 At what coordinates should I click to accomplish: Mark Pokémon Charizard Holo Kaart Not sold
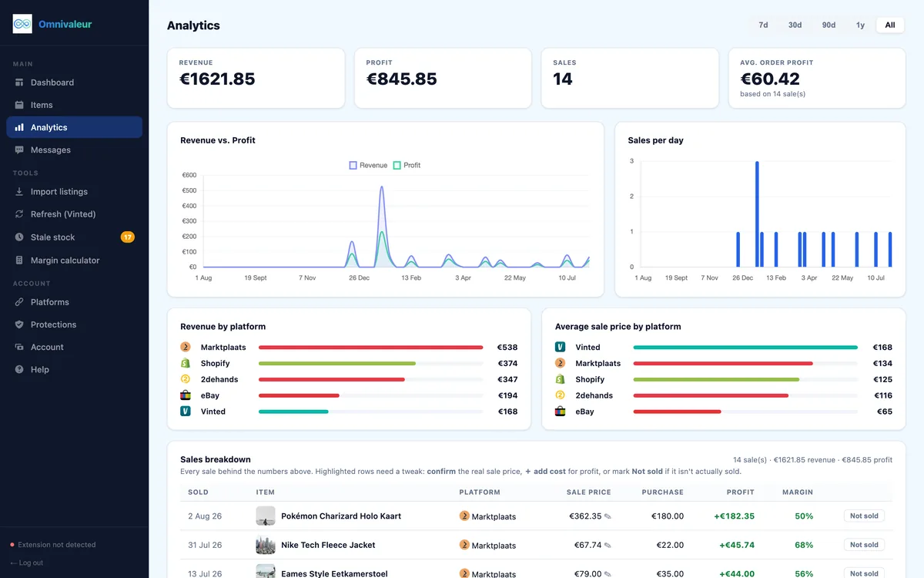pos(864,516)
